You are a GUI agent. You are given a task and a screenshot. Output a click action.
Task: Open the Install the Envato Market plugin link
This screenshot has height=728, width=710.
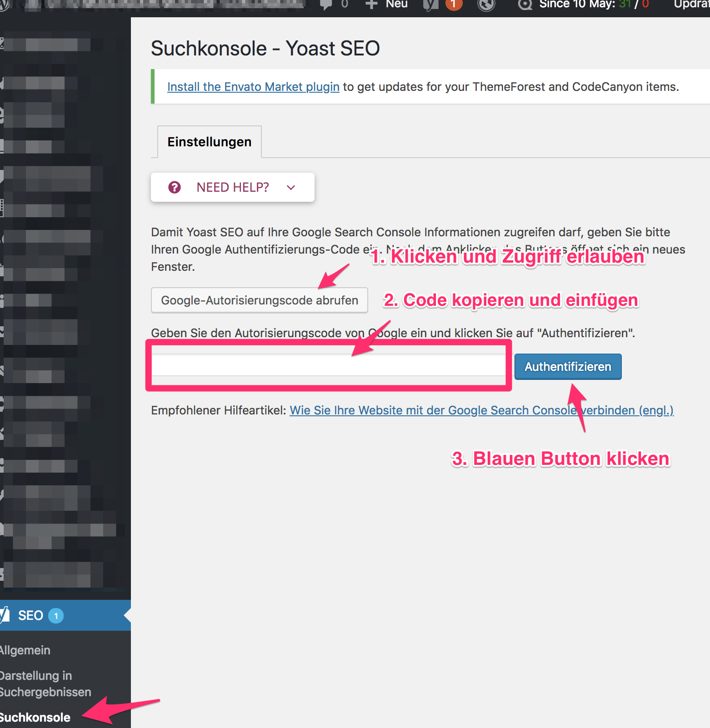(253, 87)
